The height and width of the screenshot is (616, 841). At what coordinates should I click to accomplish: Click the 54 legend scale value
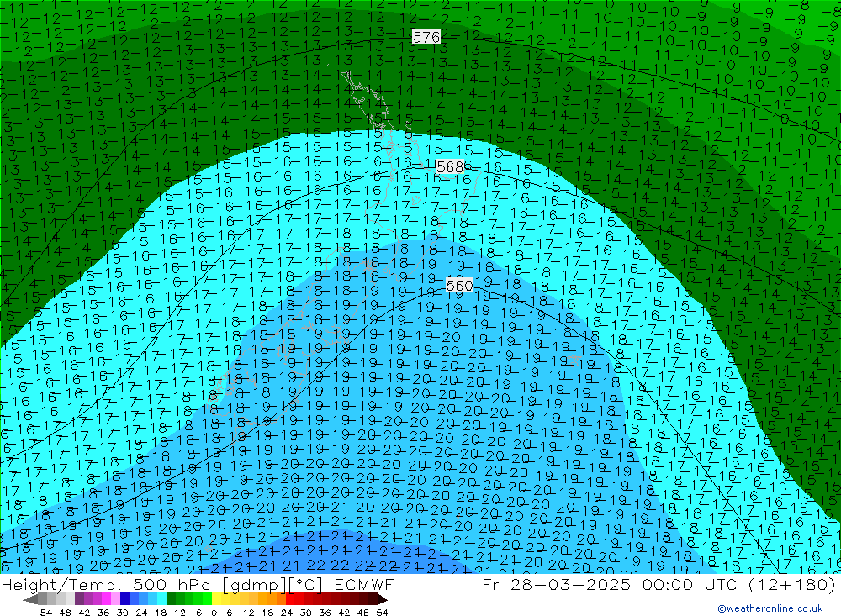(x=382, y=613)
